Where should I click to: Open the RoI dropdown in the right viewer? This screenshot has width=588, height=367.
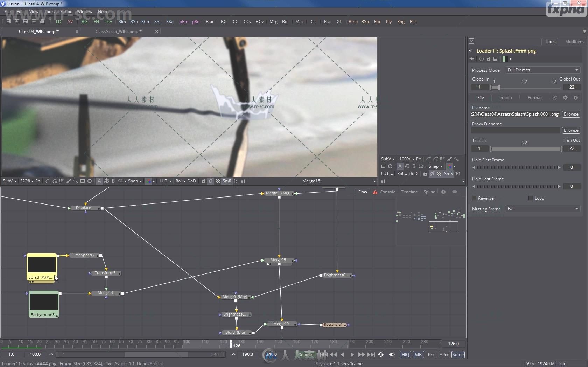coord(402,174)
